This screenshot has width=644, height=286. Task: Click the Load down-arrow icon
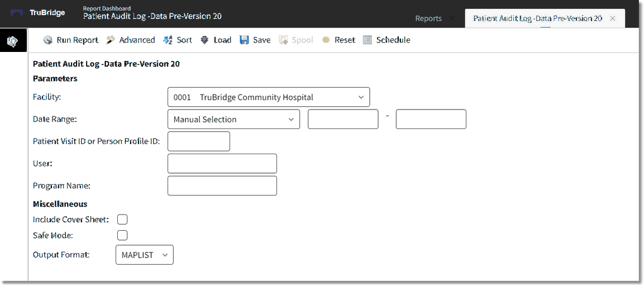pyautogui.click(x=204, y=40)
